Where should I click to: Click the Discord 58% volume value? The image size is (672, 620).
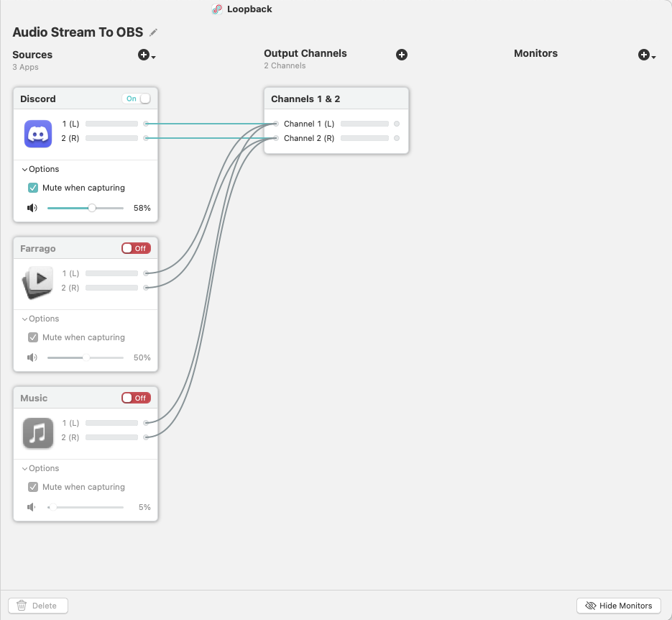(x=142, y=208)
